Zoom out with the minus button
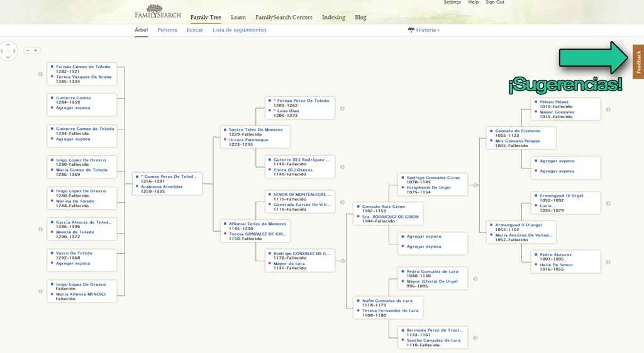Viewport: 644px width, 353px height. (28, 50)
